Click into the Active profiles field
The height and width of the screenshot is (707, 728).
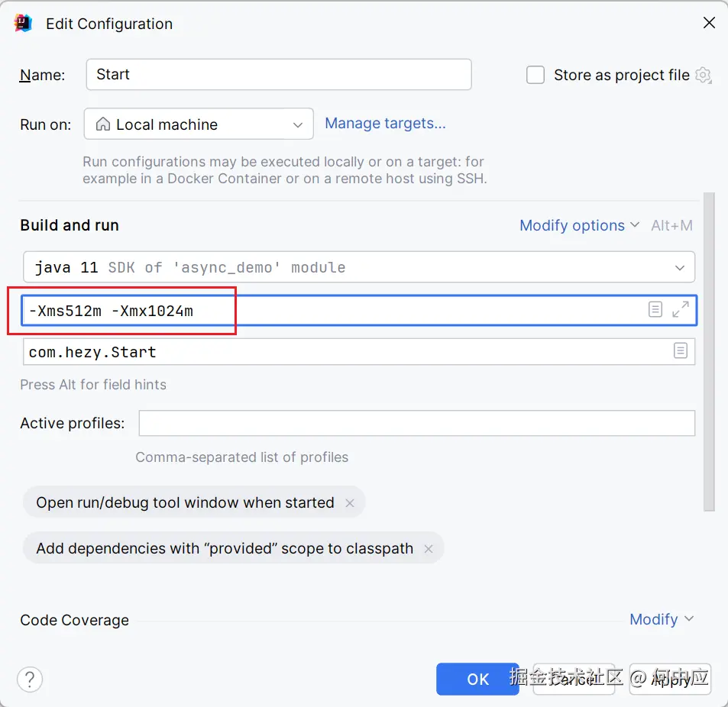416,423
